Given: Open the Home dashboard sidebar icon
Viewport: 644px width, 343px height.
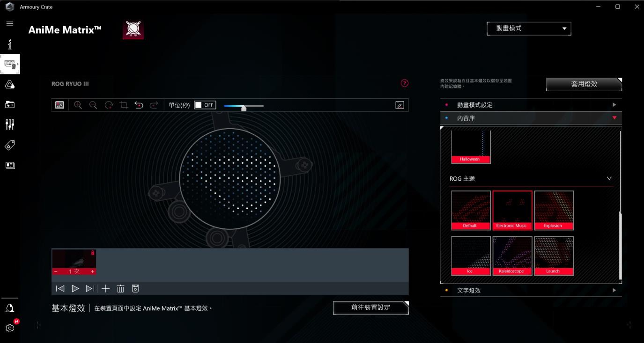Looking at the screenshot, I should click(x=10, y=44).
